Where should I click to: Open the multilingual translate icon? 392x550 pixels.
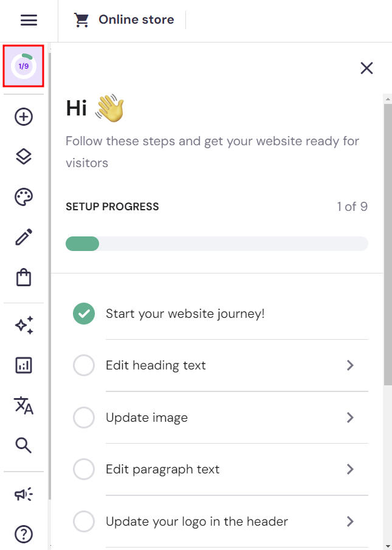(24, 405)
